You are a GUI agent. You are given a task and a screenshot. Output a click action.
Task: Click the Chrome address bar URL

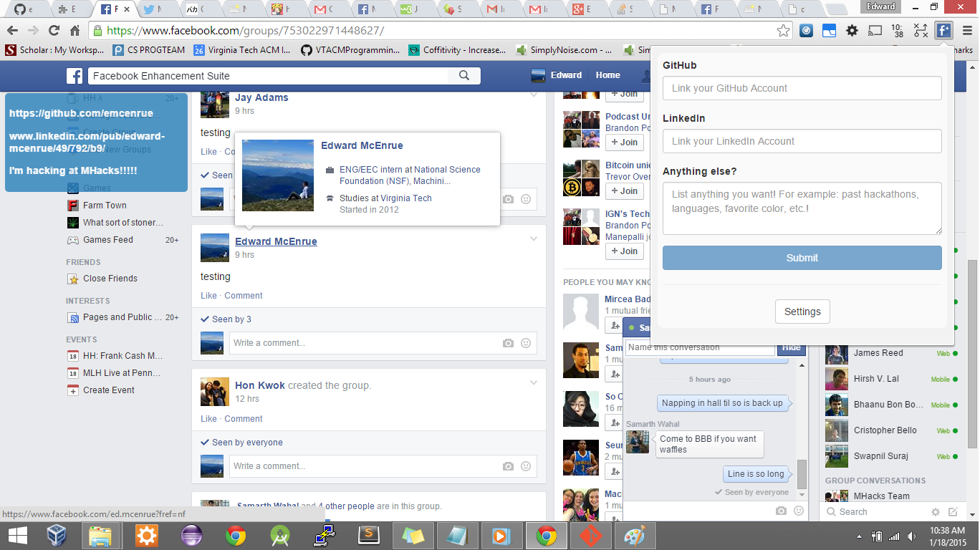tap(245, 31)
